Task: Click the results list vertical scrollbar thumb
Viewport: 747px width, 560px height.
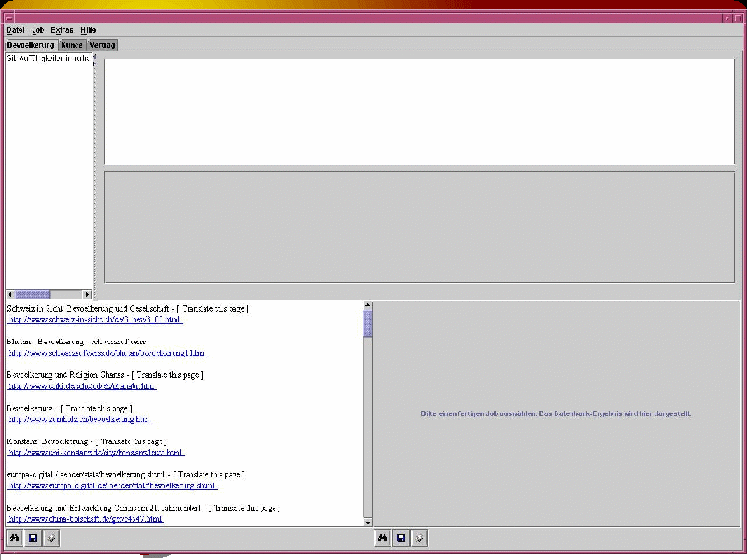Action: click(x=368, y=323)
